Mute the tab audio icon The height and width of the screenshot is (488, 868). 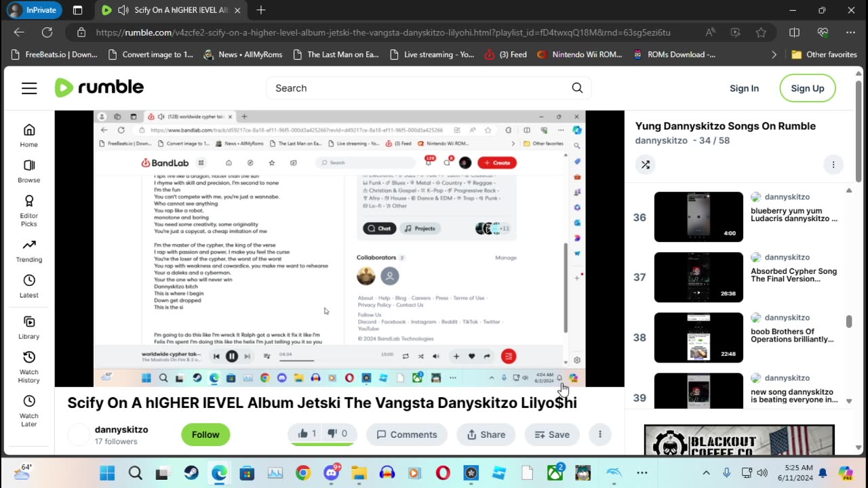pyautogui.click(x=123, y=10)
